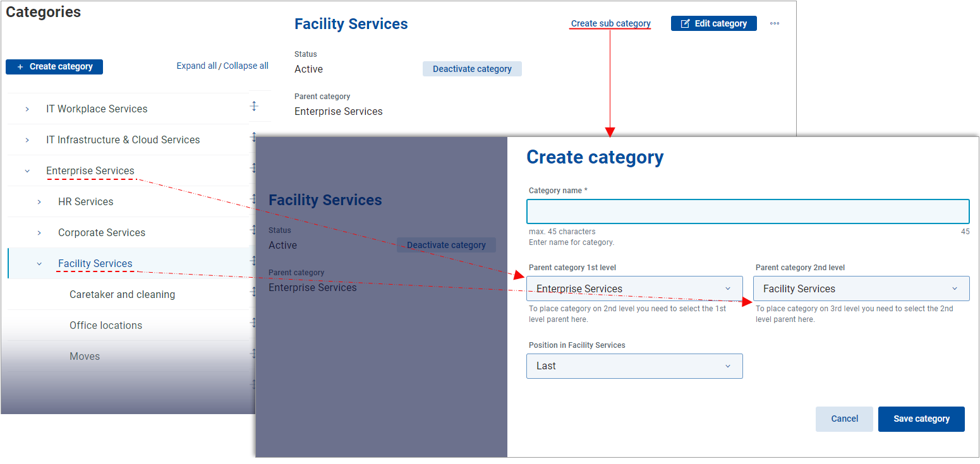
Task: Select Caretaker and cleaning in the tree
Action: [122, 295]
